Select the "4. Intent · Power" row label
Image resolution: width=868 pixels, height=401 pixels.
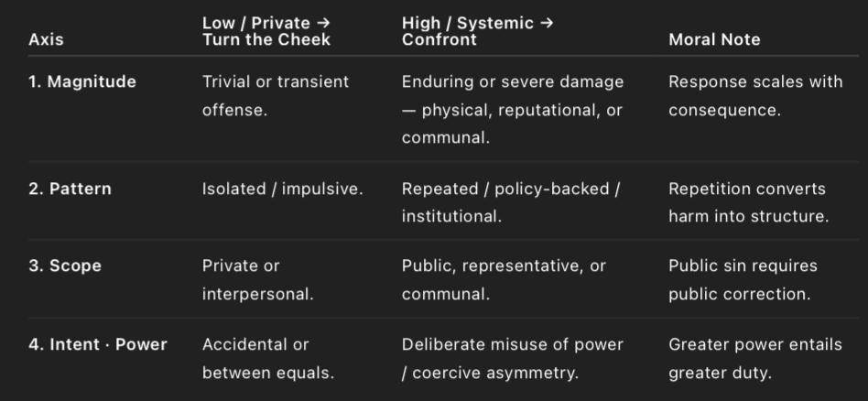click(x=98, y=344)
